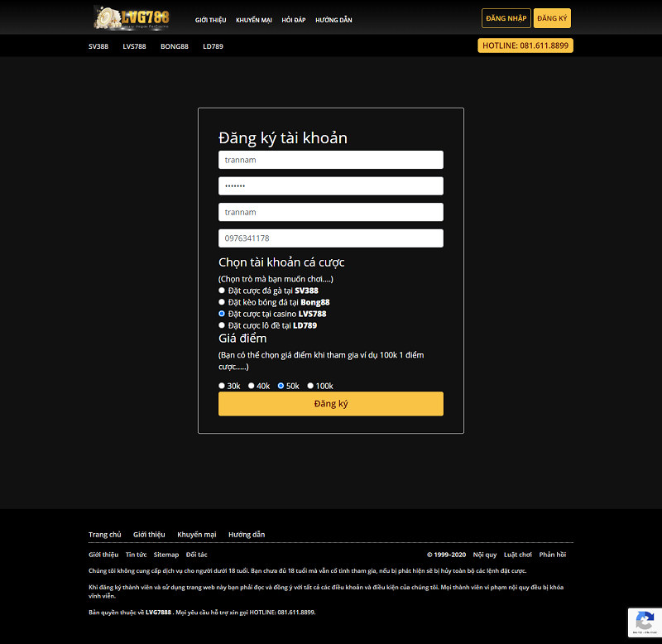This screenshot has width=662, height=644.
Task: Click the ĐĂNG NHẬP button
Action: (506, 18)
